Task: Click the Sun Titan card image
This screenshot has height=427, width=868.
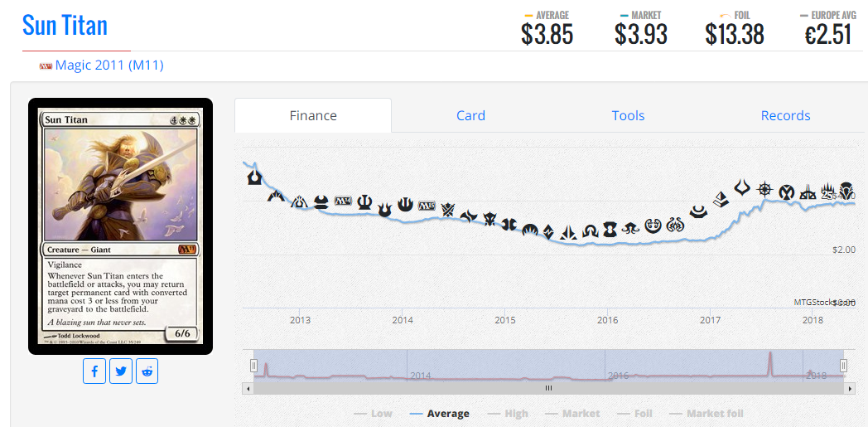Action: click(x=121, y=226)
